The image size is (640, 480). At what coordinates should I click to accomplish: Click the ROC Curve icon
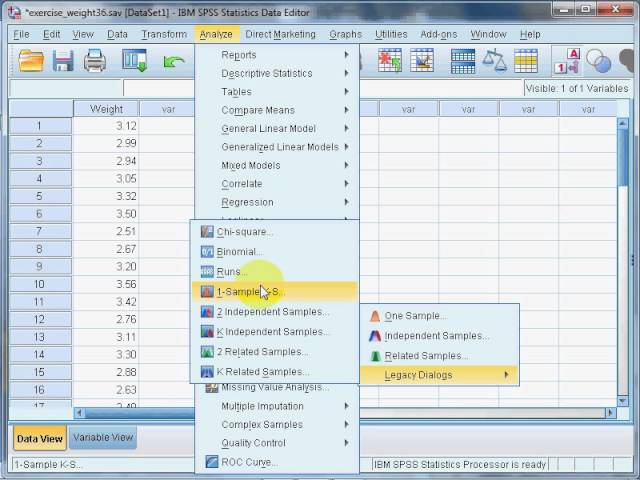point(211,462)
